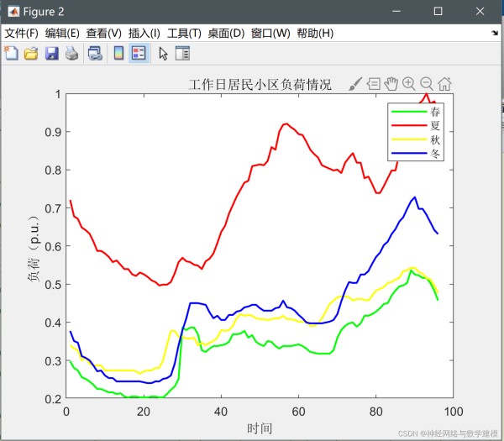
Task: Print the figure via printer icon
Action: 71,53
